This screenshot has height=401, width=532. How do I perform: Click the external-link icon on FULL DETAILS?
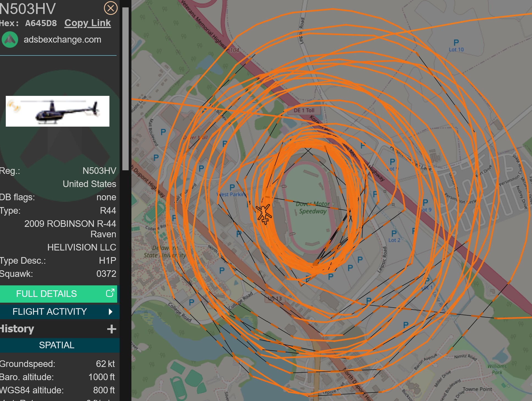point(110,293)
